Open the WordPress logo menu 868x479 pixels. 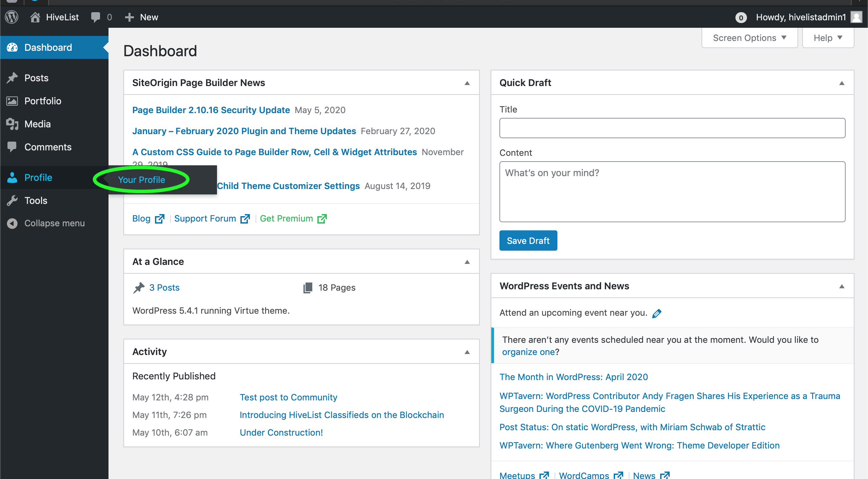[x=12, y=17]
